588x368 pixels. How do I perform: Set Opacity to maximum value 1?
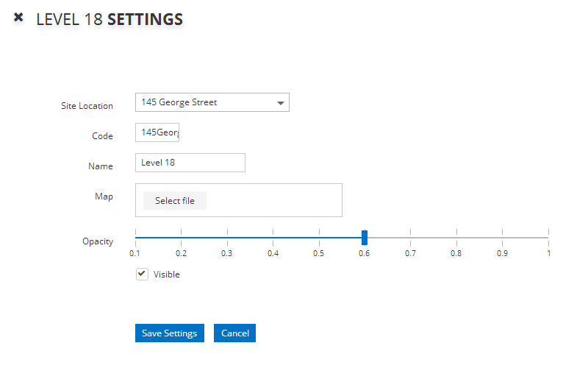coord(548,238)
